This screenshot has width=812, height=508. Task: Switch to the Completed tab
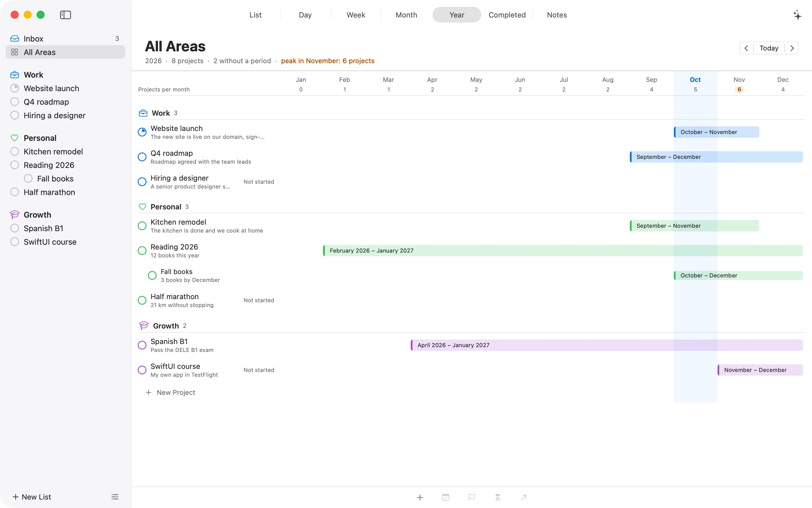(507, 15)
